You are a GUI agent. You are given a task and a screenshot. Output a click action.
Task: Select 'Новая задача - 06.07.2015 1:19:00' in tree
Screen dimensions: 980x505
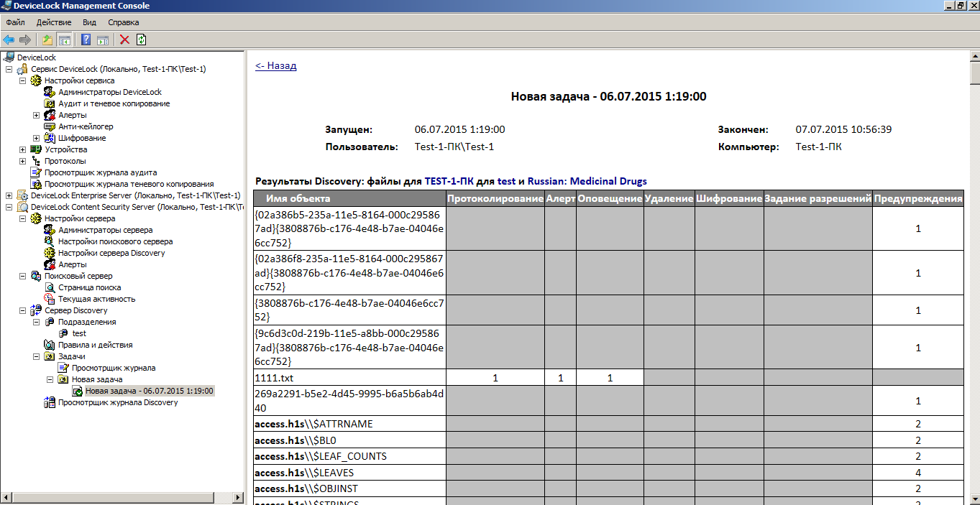(x=150, y=391)
